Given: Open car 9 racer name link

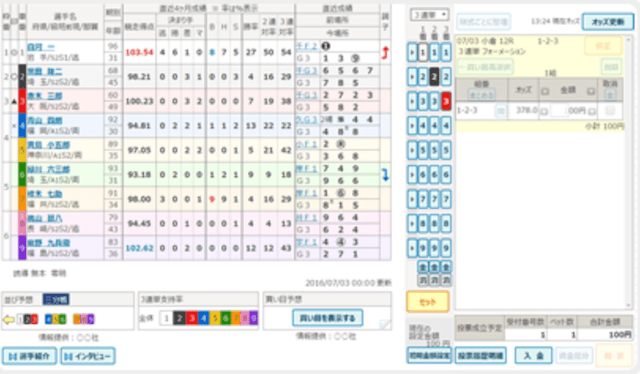Looking at the screenshot, I should [49, 243].
